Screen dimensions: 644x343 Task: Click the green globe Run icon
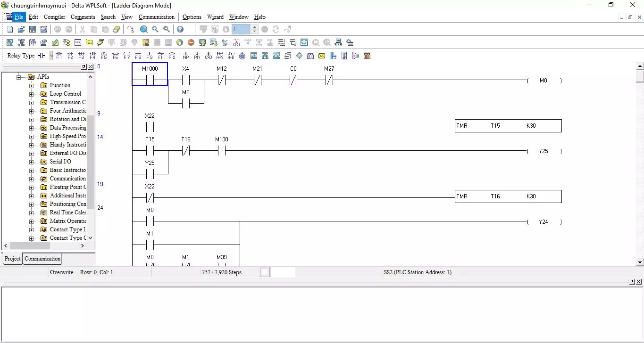click(x=180, y=42)
